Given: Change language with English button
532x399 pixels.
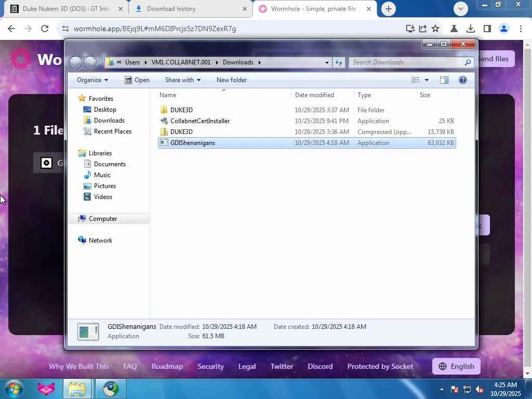Looking at the screenshot, I should pyautogui.click(x=456, y=366).
